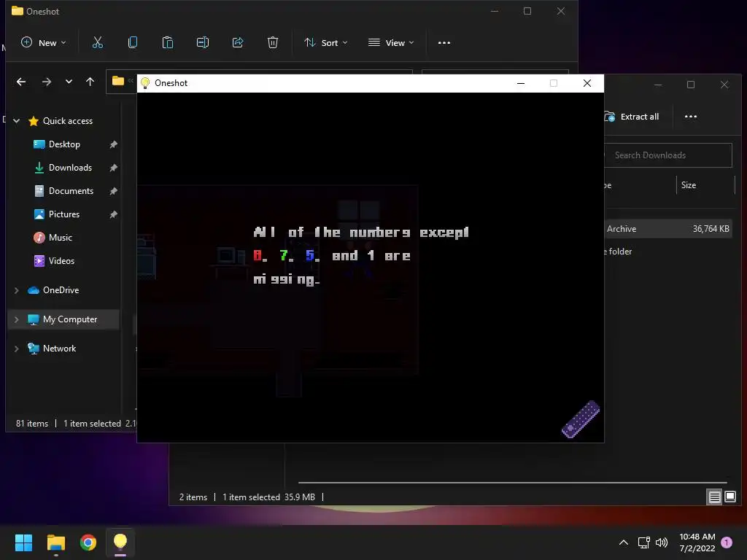Click the Share icon in Explorer toolbar
747x560 pixels.
238,43
